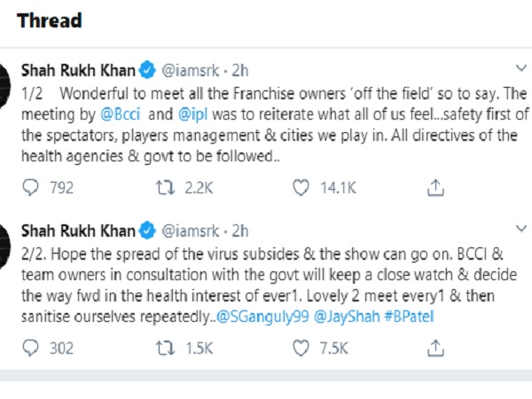Like the second tweet with 7.5K likes
The height and width of the screenshot is (399, 532).
point(301,348)
